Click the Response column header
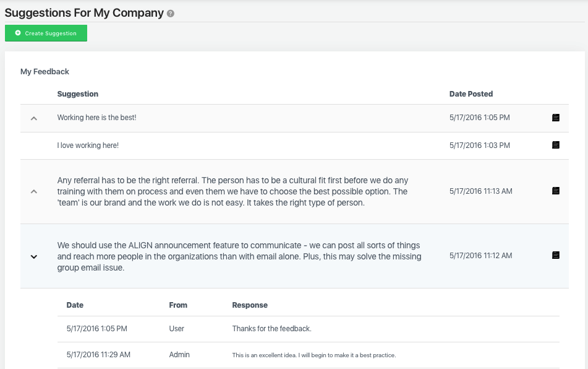Screen dimensions: 588x369 coord(250,305)
